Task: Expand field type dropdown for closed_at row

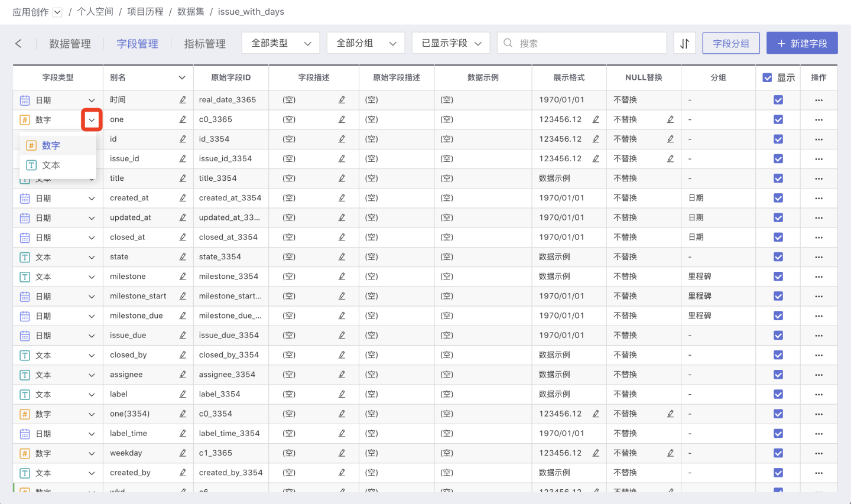Action: point(92,238)
